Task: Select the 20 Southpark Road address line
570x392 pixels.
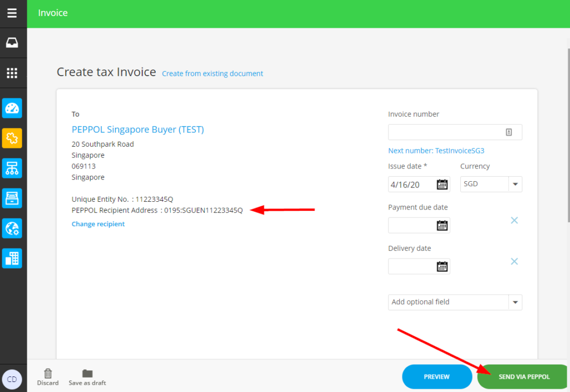Action: (103, 144)
